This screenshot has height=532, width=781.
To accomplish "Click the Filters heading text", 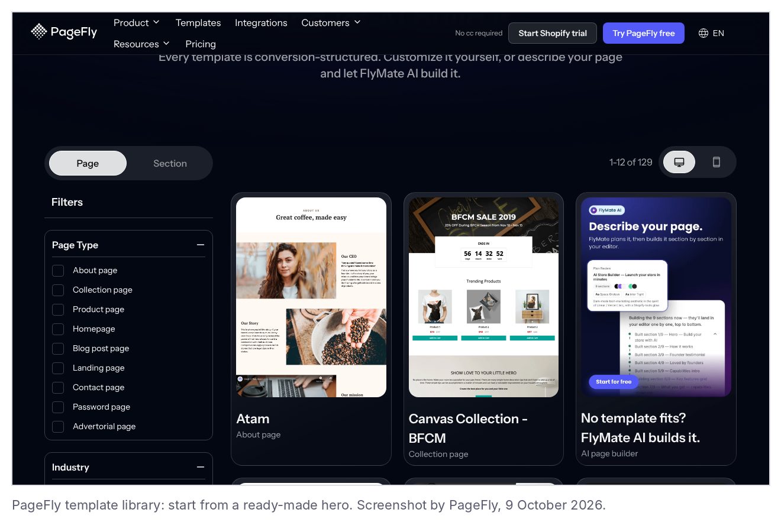I will [x=67, y=202].
